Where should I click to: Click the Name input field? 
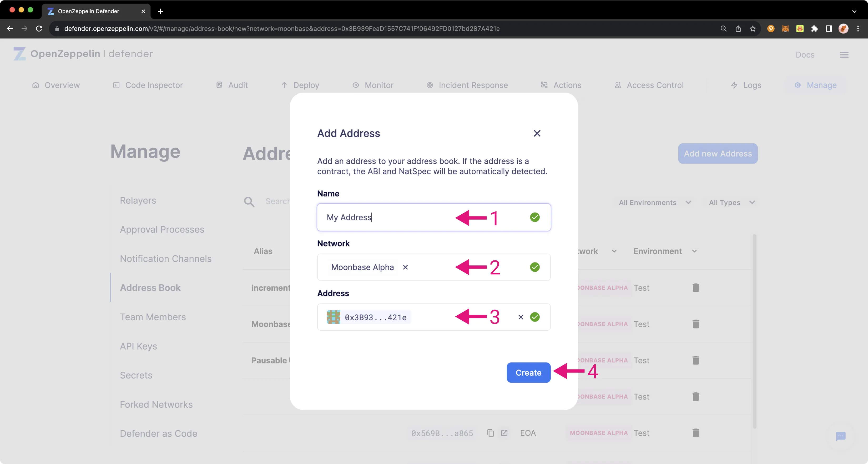(x=434, y=217)
